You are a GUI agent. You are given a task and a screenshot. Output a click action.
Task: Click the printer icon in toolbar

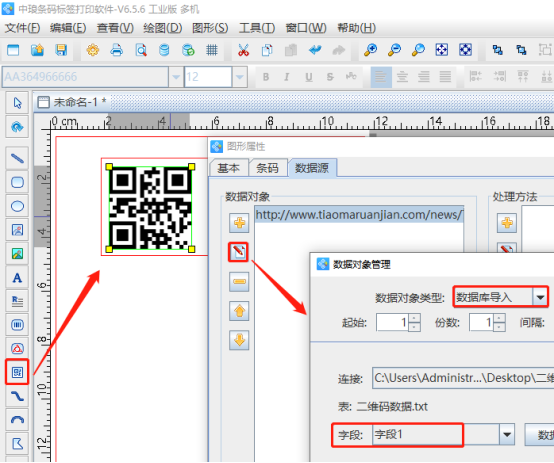[x=117, y=50]
